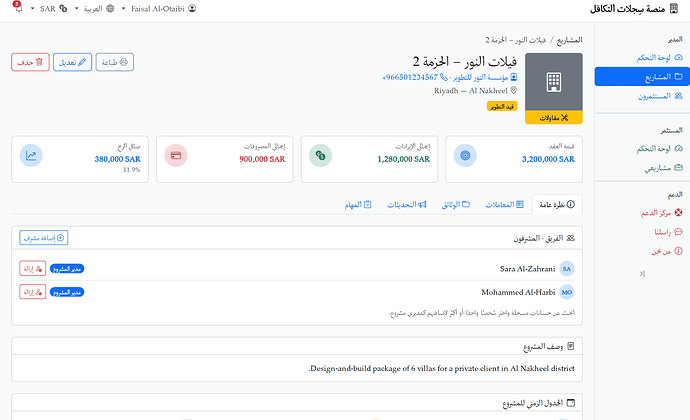This screenshot has height=420, width=690.
Task: Click the مقاولات category badge
Action: [x=554, y=118]
